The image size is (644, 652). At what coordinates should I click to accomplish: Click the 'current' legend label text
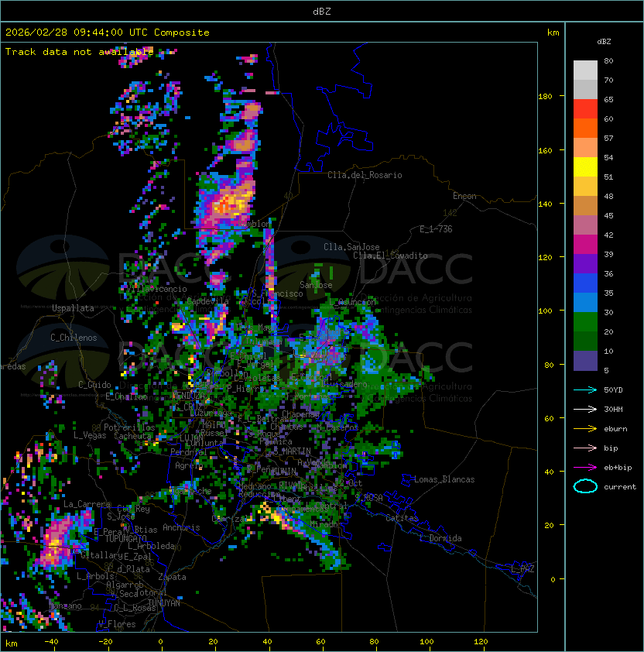click(x=620, y=487)
